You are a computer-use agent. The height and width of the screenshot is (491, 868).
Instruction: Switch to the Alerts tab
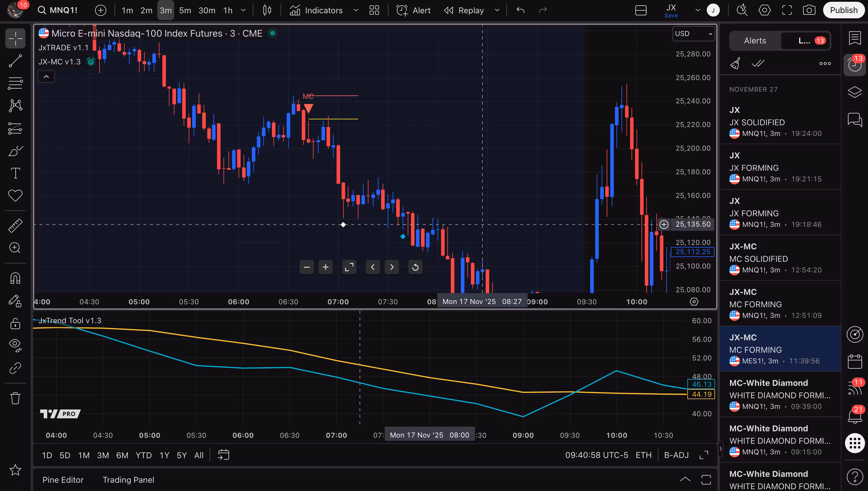point(755,41)
